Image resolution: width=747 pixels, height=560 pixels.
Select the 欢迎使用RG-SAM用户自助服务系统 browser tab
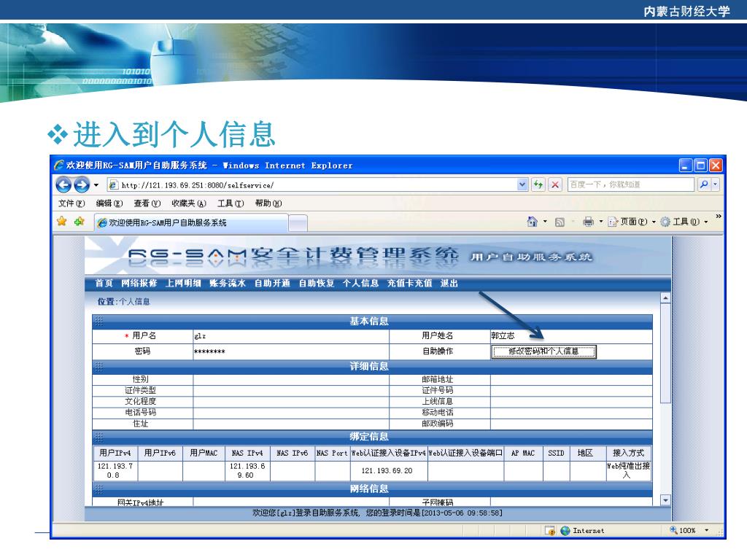coord(191,223)
